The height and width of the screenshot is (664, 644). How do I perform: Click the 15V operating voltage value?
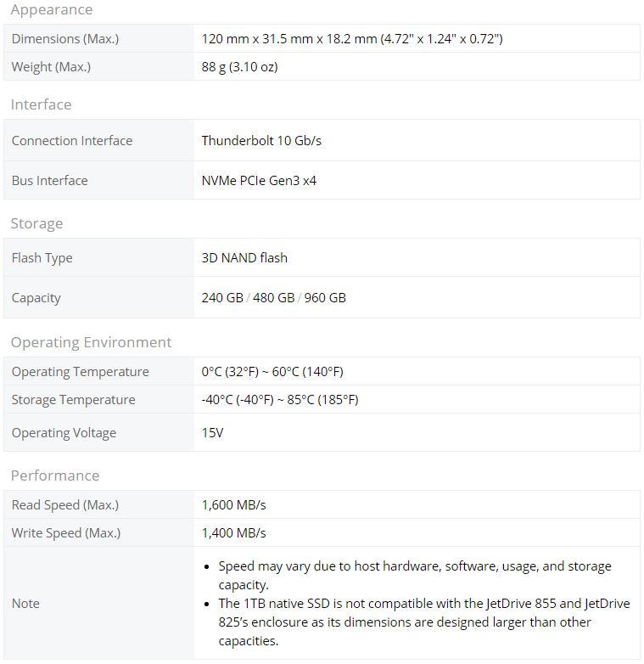[212, 432]
